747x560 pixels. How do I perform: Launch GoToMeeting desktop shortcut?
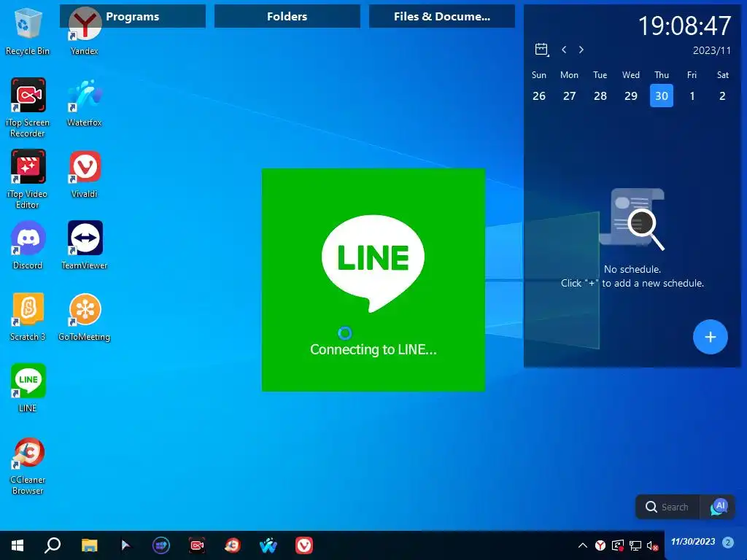pos(85,316)
